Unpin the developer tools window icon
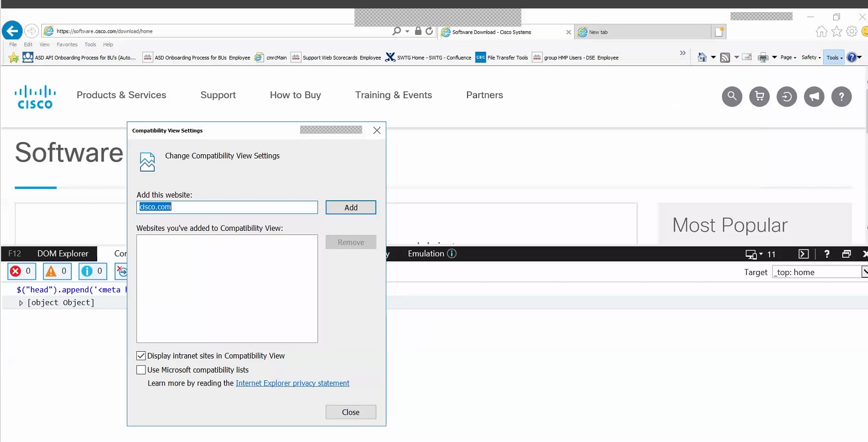Image resolution: width=868 pixels, height=442 pixels. click(846, 254)
